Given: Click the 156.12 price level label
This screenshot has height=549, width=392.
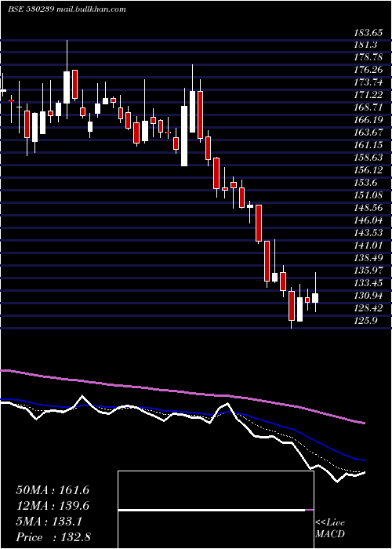Looking at the screenshot, I should pos(368,170).
